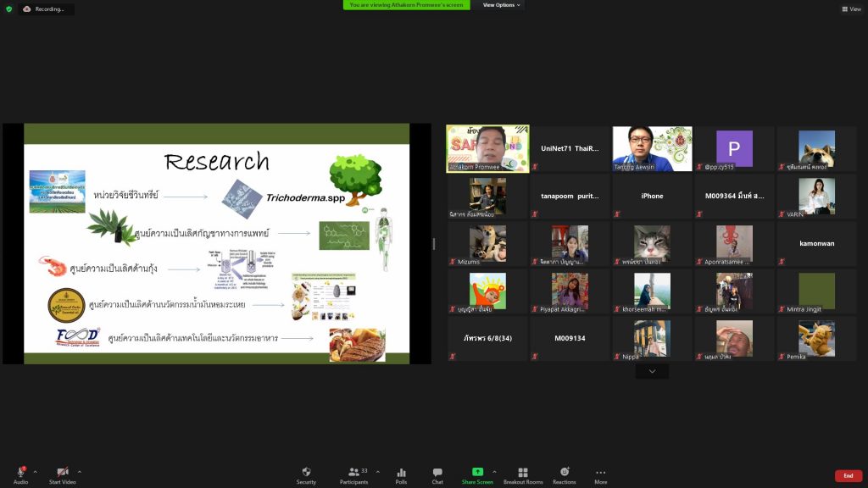Click the encryption shield icon

tap(9, 8)
